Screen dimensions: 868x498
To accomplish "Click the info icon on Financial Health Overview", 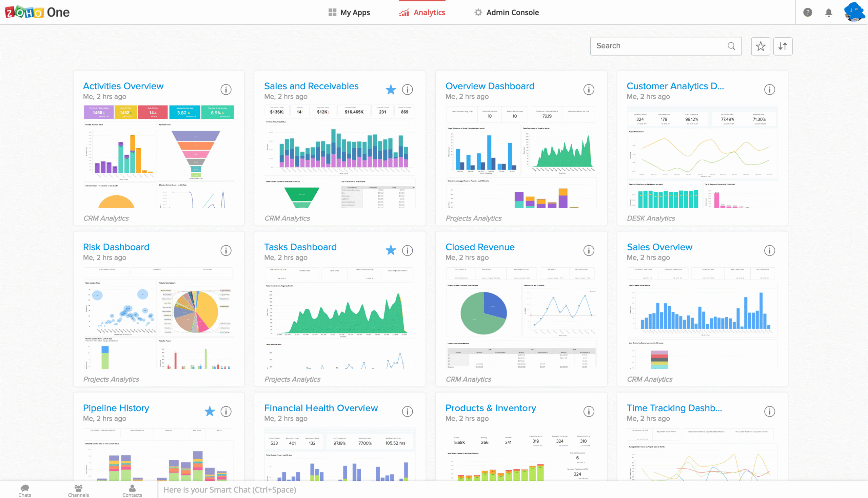I will tap(407, 411).
